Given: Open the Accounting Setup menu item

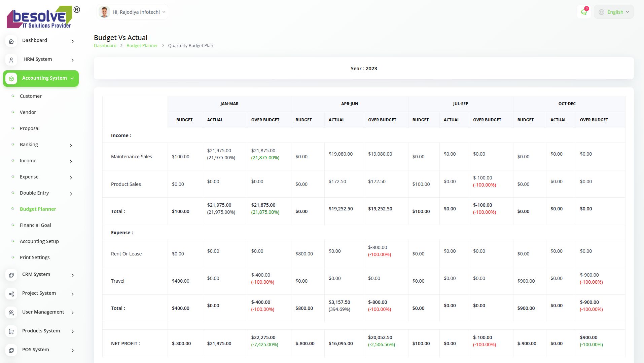Looking at the screenshot, I should point(39,241).
